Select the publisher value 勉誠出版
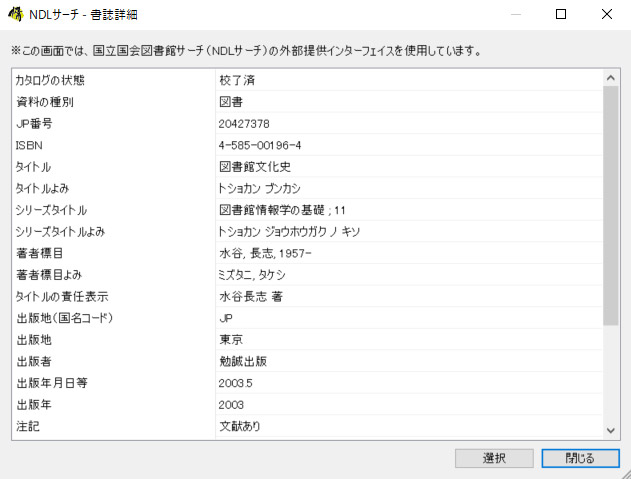Screen dimensions: 631x479 (243, 361)
